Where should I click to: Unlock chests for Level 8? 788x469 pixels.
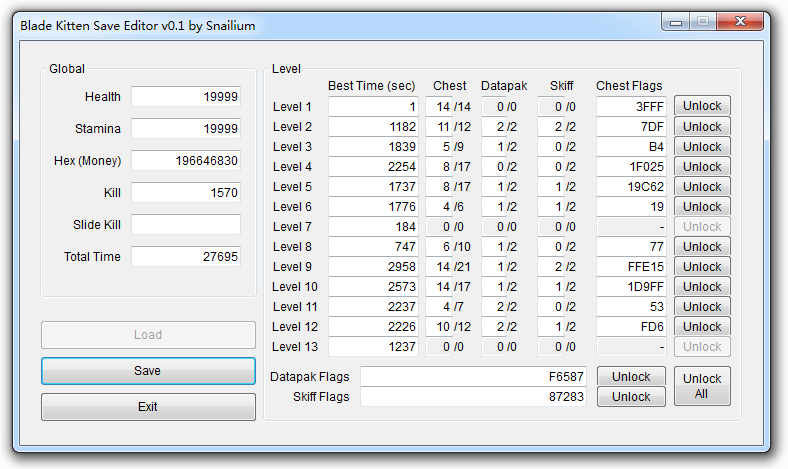pos(702,247)
